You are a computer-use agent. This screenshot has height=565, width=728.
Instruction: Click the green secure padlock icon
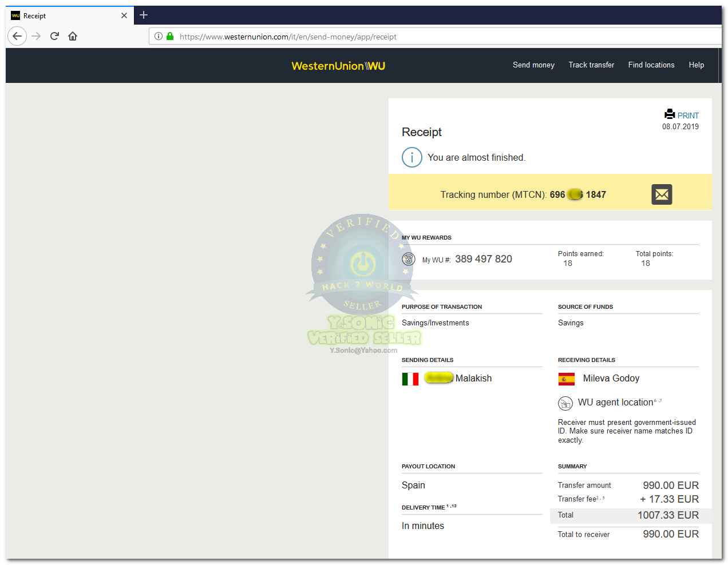(170, 36)
